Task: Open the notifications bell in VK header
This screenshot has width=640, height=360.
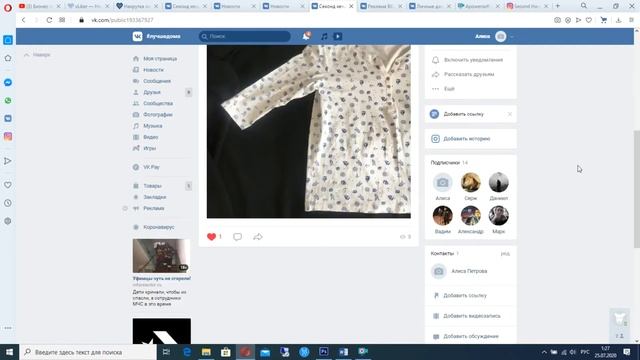Action: coord(306,36)
